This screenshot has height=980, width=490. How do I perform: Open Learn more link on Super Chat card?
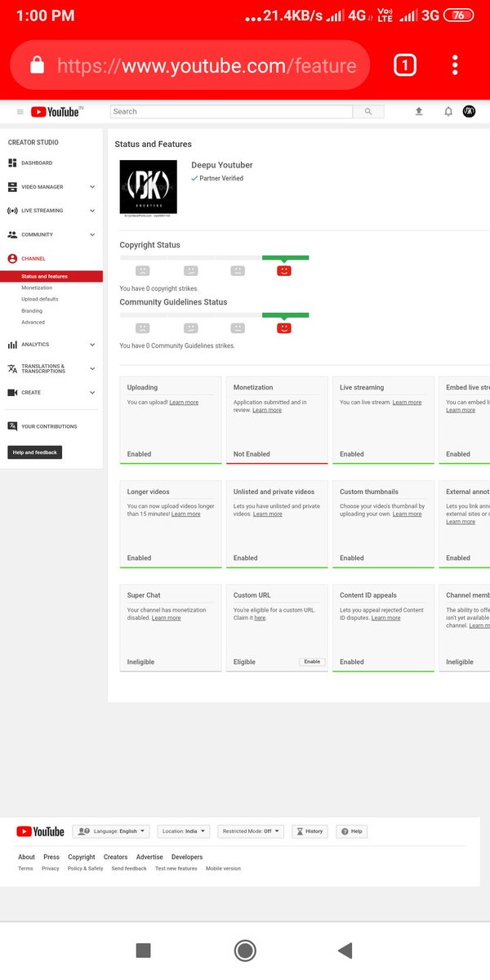[166, 618]
